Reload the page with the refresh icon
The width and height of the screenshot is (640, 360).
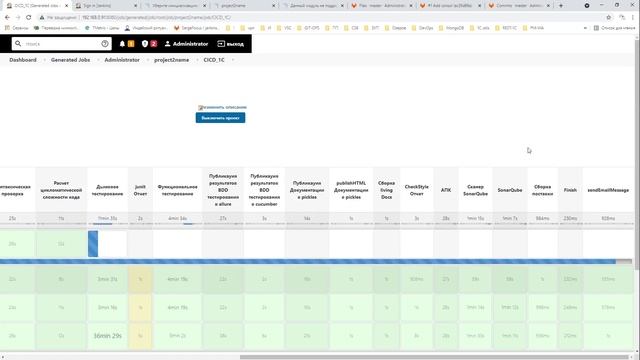(x=29, y=18)
